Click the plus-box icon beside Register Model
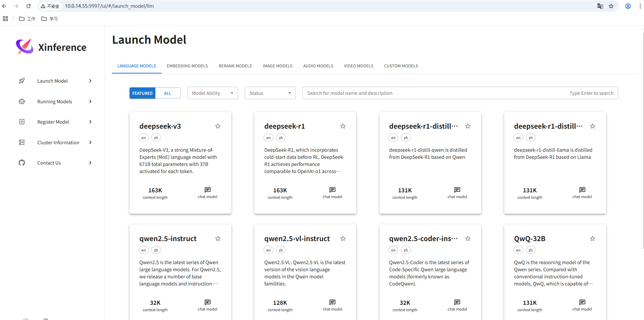This screenshot has height=320, width=644. tap(22, 122)
